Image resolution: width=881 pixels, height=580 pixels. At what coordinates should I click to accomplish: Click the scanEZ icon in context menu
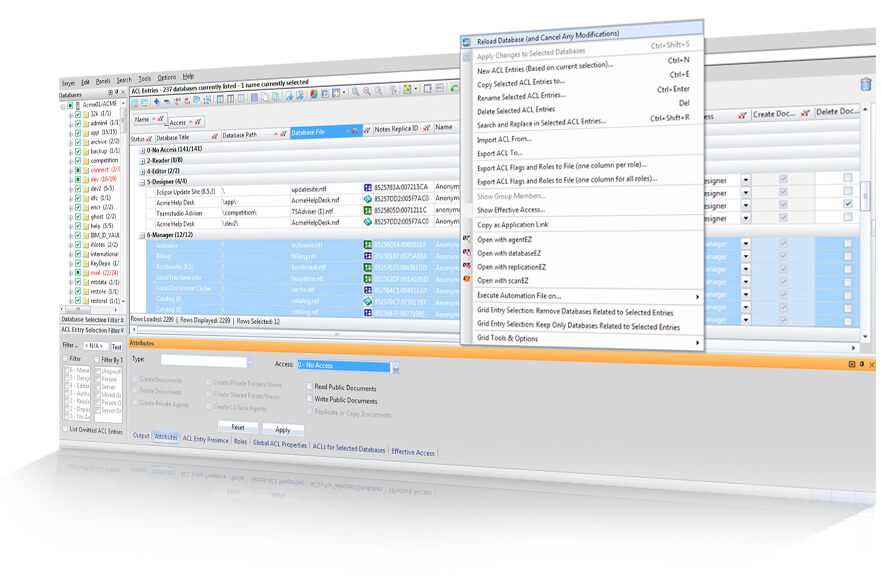coord(466,279)
